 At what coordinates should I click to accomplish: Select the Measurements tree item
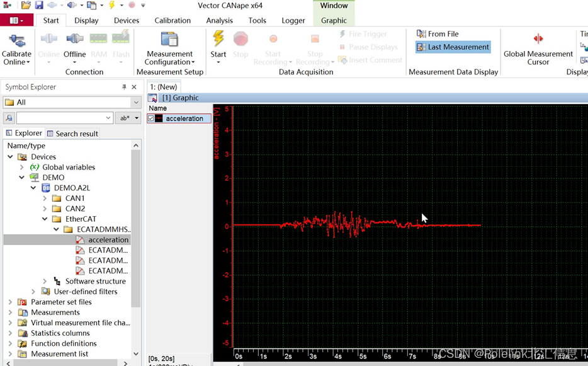pyautogui.click(x=55, y=312)
